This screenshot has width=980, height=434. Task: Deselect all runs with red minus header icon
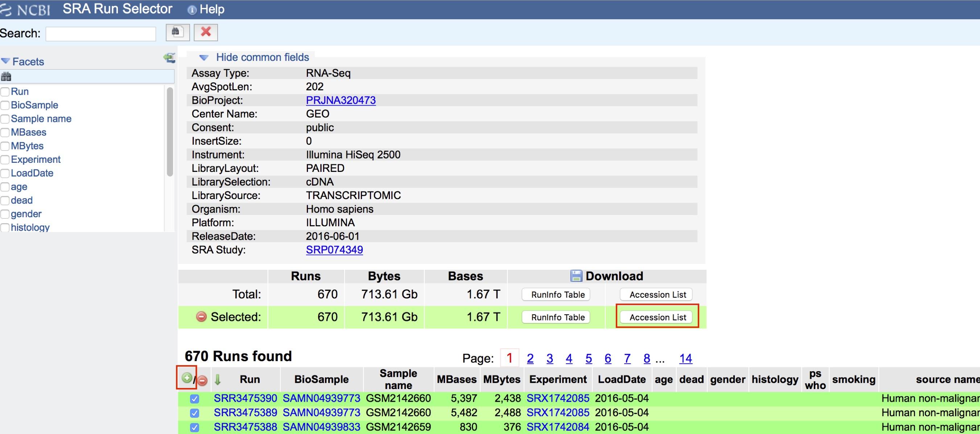203,380
